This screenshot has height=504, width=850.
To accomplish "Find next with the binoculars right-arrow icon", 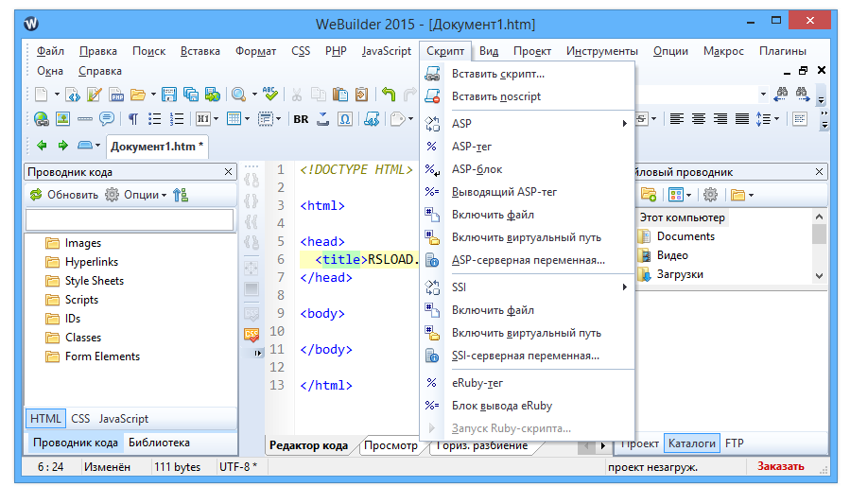I will click(x=803, y=94).
